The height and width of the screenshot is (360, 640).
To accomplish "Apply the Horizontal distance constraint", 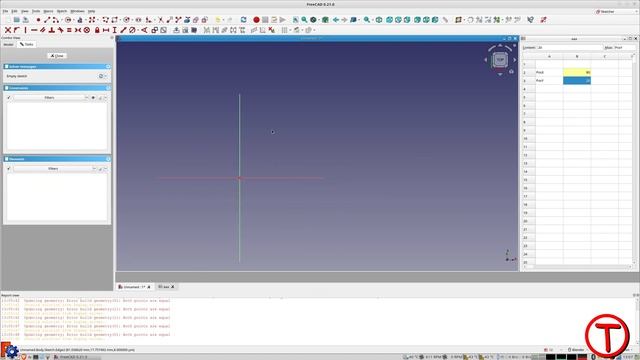I will pyautogui.click(x=106, y=30).
